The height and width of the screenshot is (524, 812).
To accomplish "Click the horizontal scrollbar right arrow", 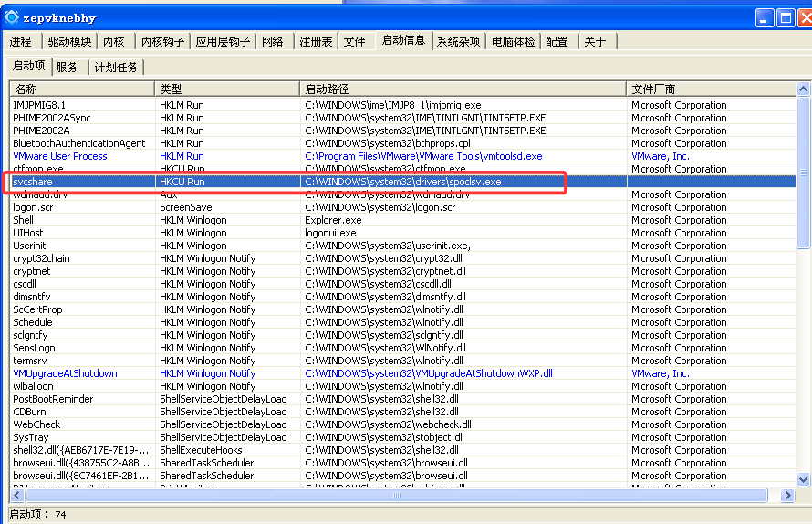I will pos(788,494).
